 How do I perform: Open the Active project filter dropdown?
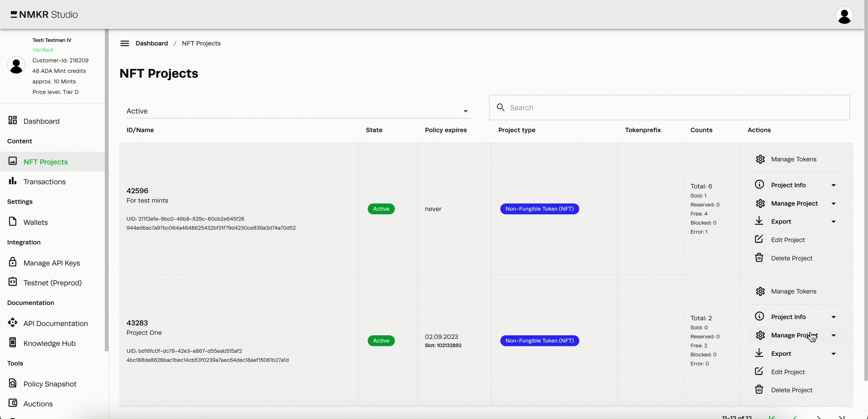tap(298, 111)
